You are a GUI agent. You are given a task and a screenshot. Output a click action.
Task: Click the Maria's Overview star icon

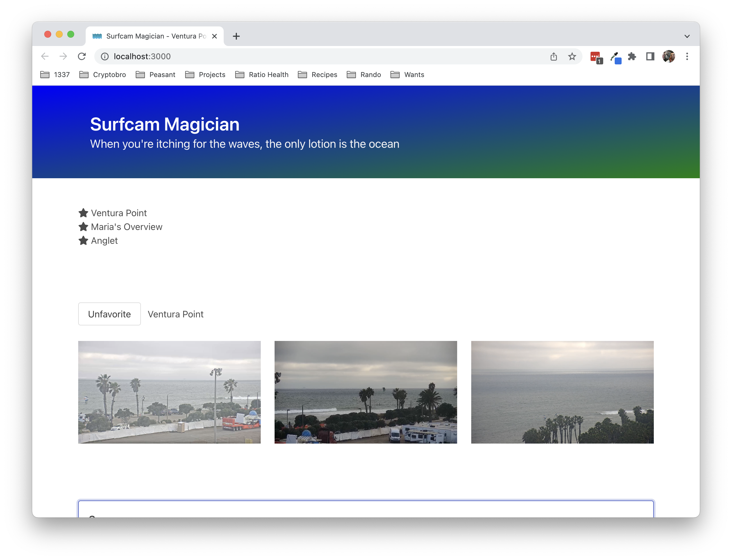point(84,227)
